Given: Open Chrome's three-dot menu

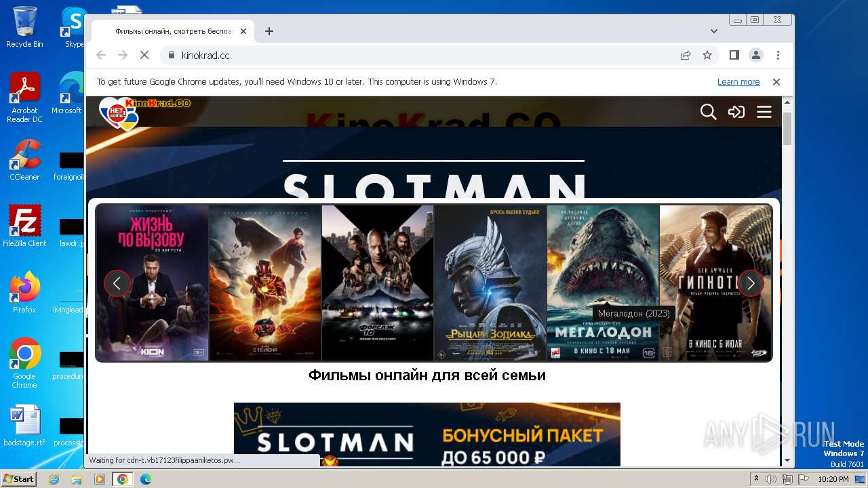Looking at the screenshot, I should pyautogui.click(x=778, y=55).
